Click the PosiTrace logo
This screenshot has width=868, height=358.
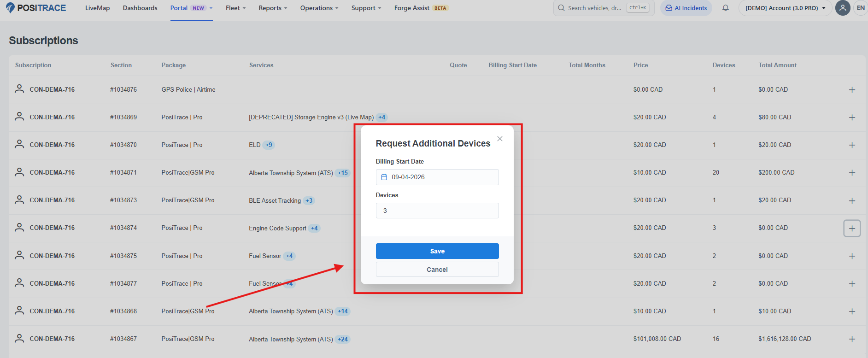36,8
